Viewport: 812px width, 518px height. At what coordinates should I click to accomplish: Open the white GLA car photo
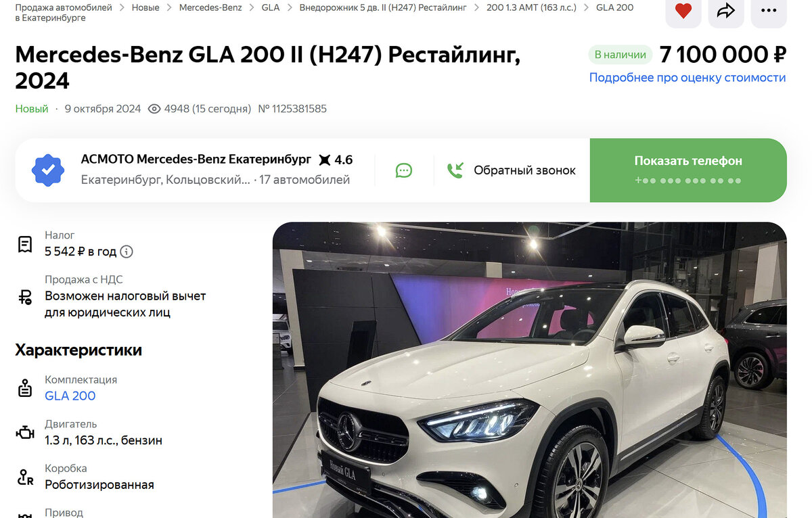click(530, 370)
